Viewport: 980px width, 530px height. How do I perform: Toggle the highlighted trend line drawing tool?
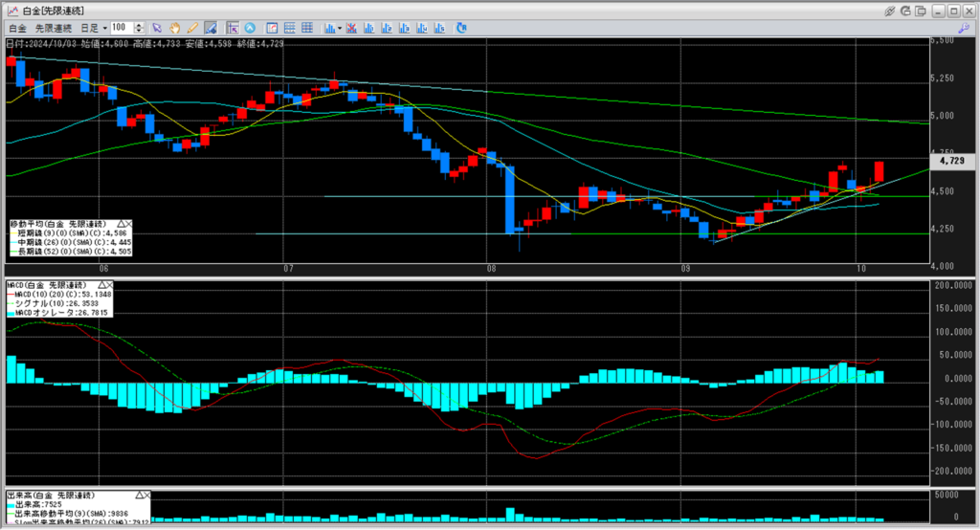209,28
